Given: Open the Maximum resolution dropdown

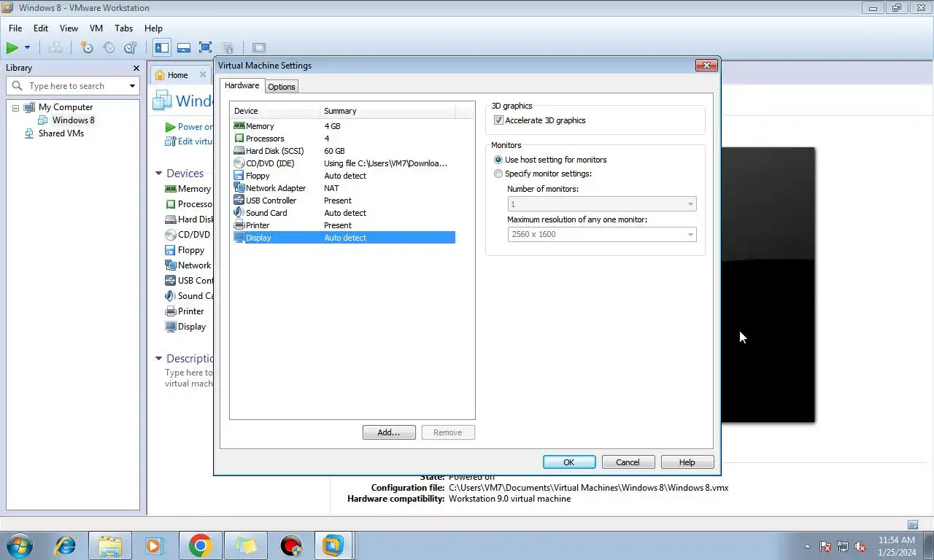Looking at the screenshot, I should tap(602, 234).
